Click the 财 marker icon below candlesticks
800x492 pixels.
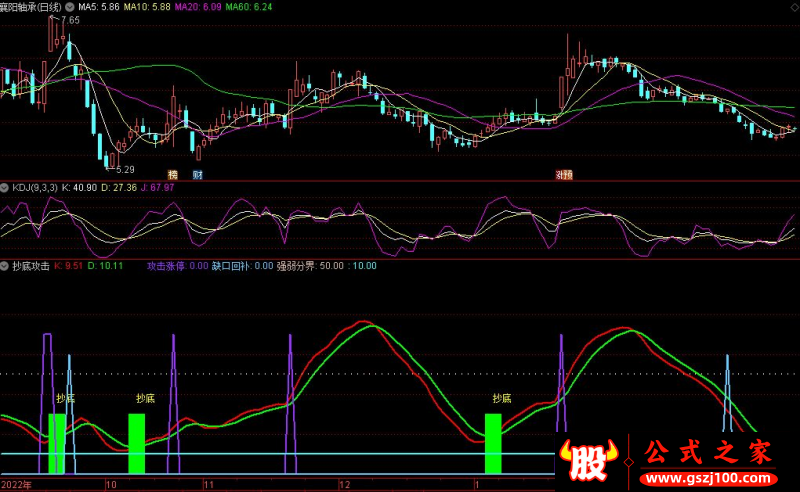pyautogui.click(x=198, y=174)
